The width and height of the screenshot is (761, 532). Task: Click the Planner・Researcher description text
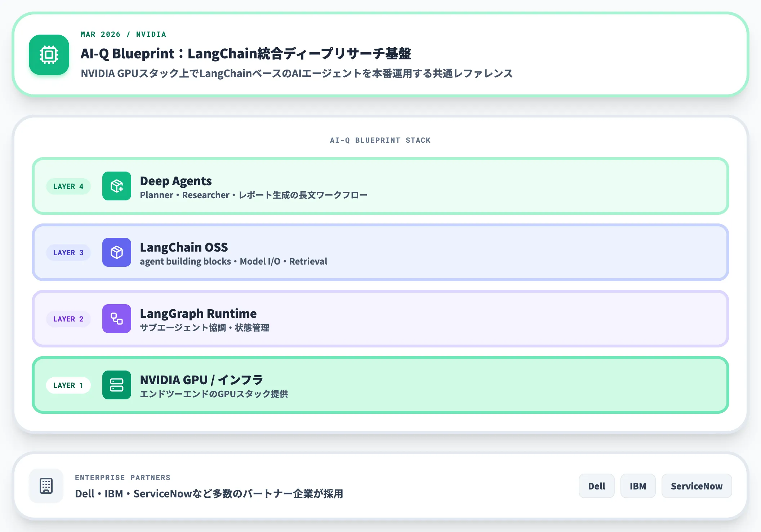pos(254,195)
